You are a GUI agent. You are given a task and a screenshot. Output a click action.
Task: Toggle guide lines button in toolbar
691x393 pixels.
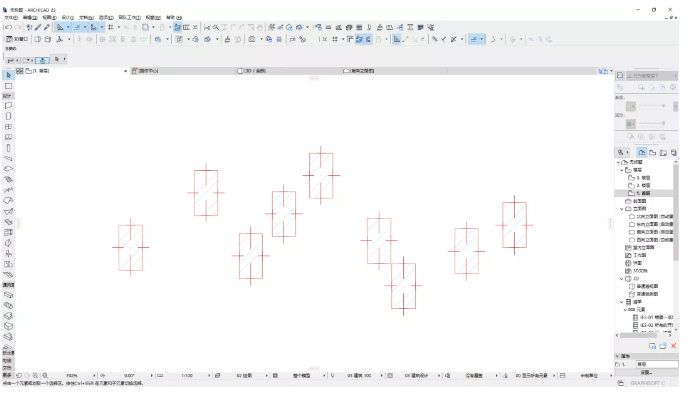[60, 27]
